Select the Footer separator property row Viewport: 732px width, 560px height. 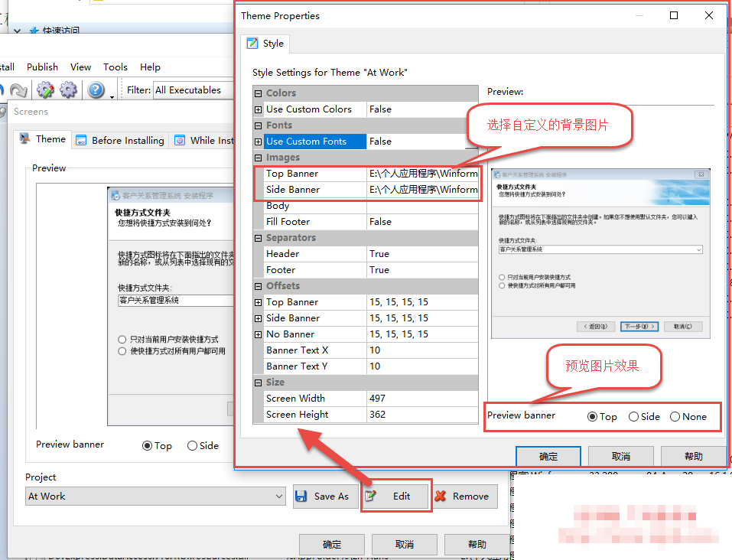pos(371,270)
